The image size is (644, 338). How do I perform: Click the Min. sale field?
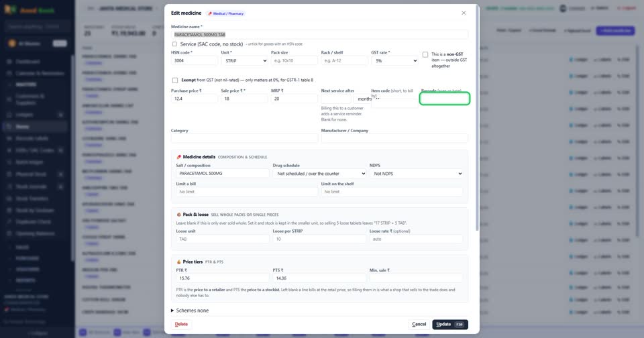(x=416, y=278)
